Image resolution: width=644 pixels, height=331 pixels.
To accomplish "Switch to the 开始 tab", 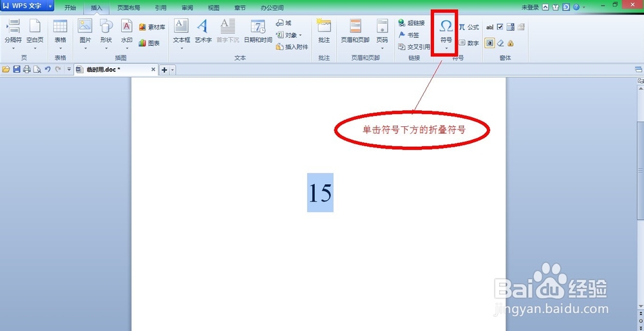I will tap(70, 8).
